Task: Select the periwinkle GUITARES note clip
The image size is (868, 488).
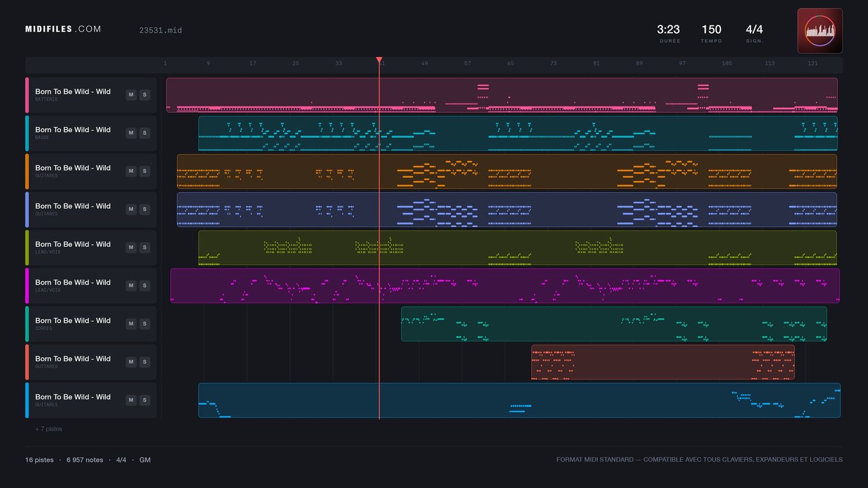Action: (x=507, y=209)
